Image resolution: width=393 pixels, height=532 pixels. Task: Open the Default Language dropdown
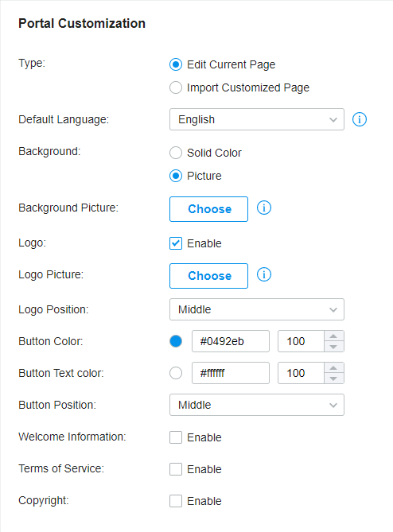tap(257, 119)
